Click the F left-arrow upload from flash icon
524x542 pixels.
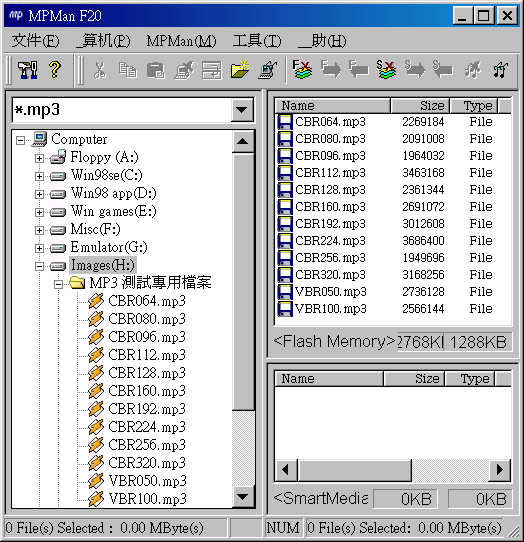point(358,69)
